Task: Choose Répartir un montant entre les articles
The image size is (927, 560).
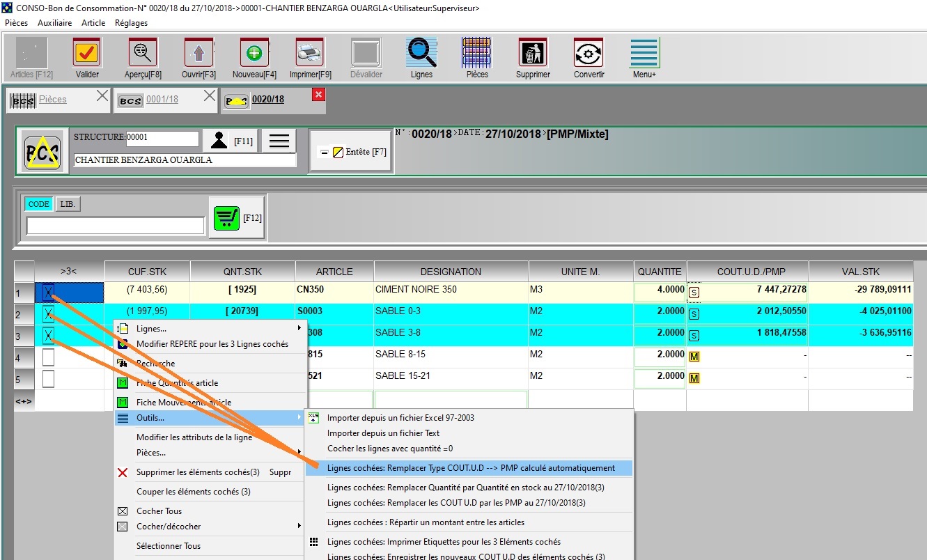Action: [x=426, y=522]
